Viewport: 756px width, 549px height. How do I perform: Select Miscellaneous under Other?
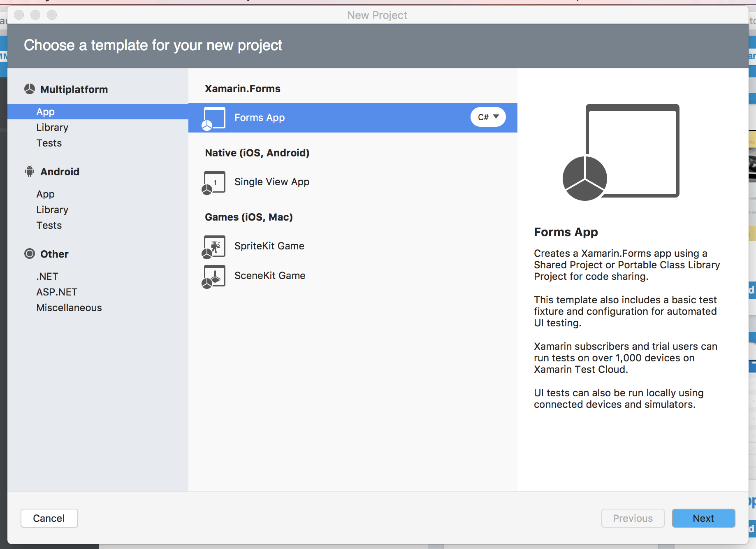coord(69,307)
